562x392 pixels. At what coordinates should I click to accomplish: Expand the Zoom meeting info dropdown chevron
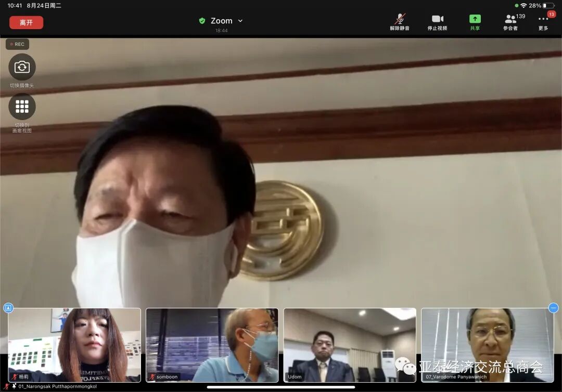240,21
